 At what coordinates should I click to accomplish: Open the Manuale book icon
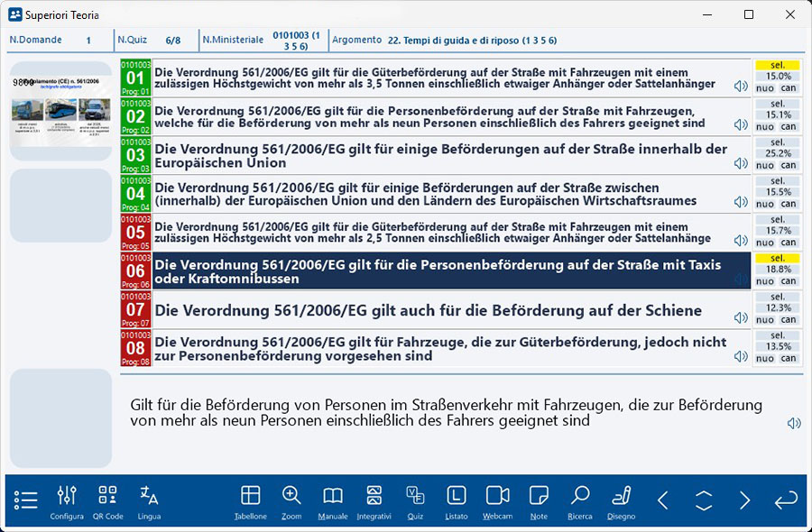coord(333,500)
